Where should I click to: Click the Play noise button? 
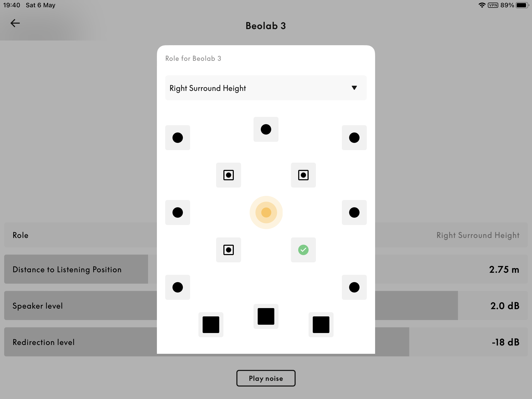point(265,378)
